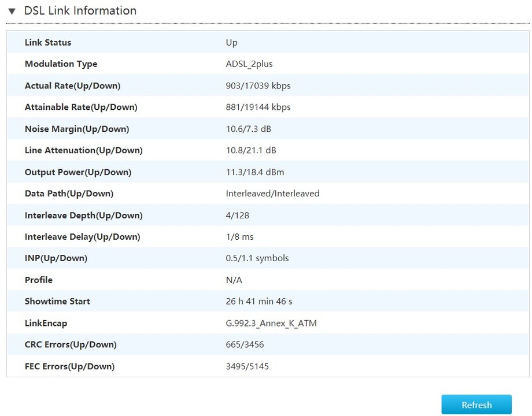Click the Interleave Depth(Up/Down) label

(x=83, y=216)
